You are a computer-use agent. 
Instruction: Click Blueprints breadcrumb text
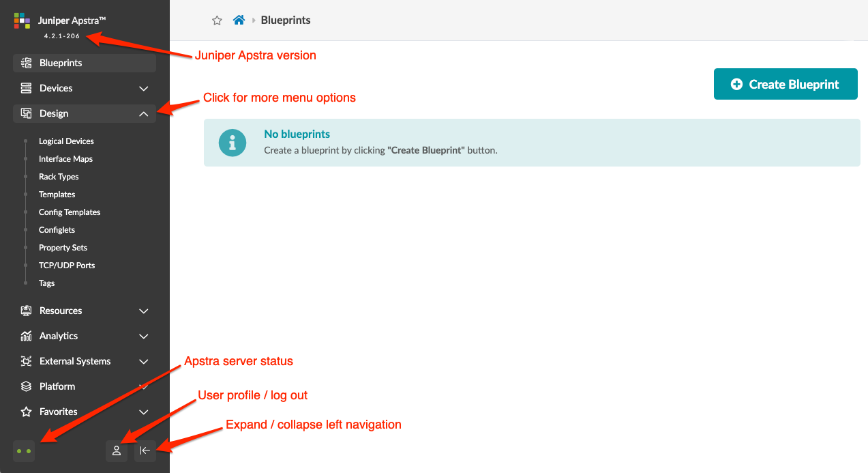pos(286,20)
